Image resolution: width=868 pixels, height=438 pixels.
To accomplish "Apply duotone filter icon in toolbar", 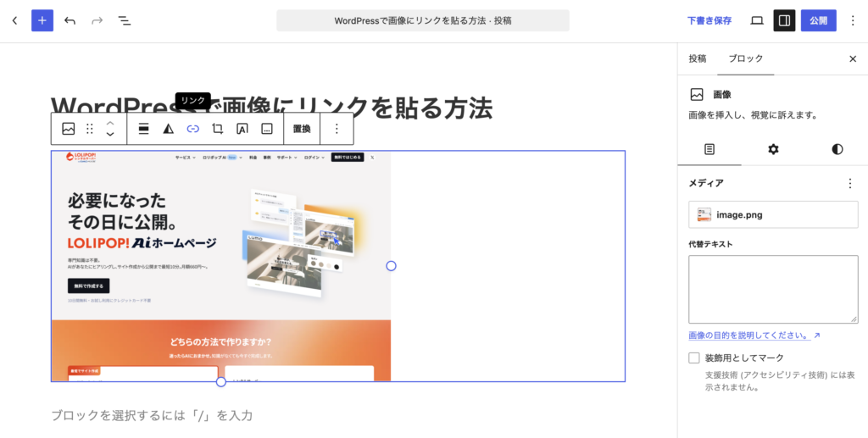I will (169, 129).
